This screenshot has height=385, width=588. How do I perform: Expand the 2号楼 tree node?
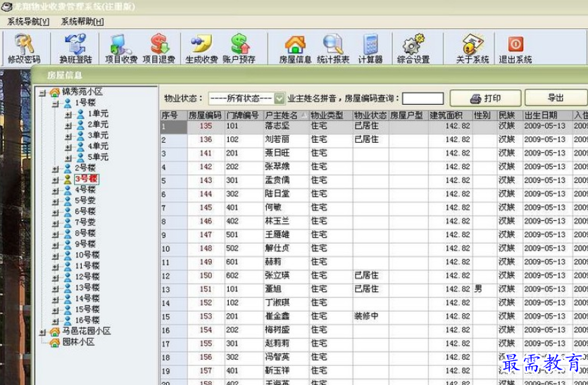click(56, 169)
